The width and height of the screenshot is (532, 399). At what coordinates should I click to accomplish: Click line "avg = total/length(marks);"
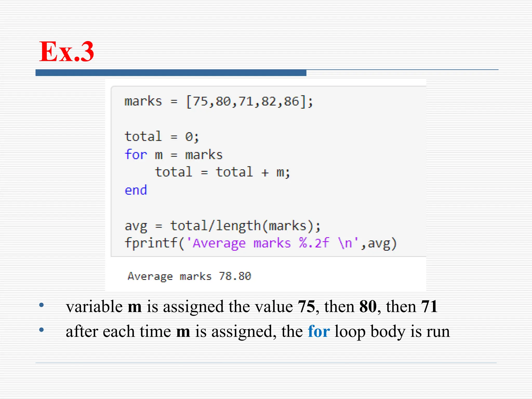pyautogui.click(x=223, y=226)
